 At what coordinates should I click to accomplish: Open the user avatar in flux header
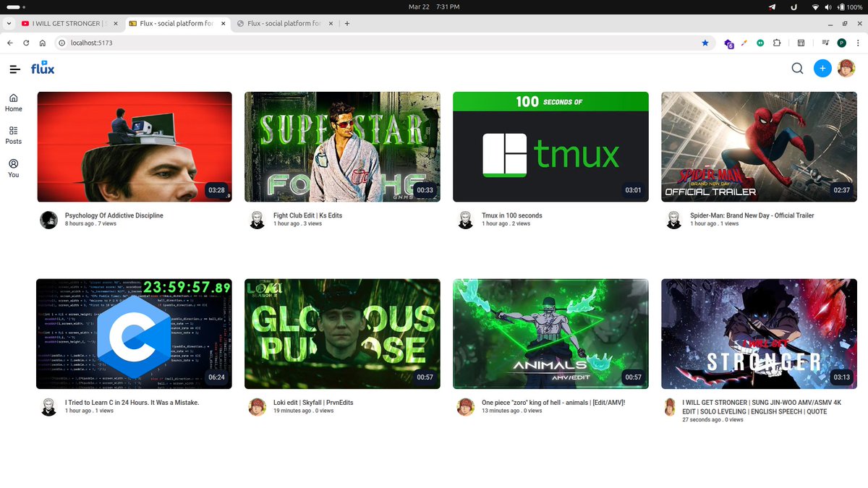click(x=846, y=69)
